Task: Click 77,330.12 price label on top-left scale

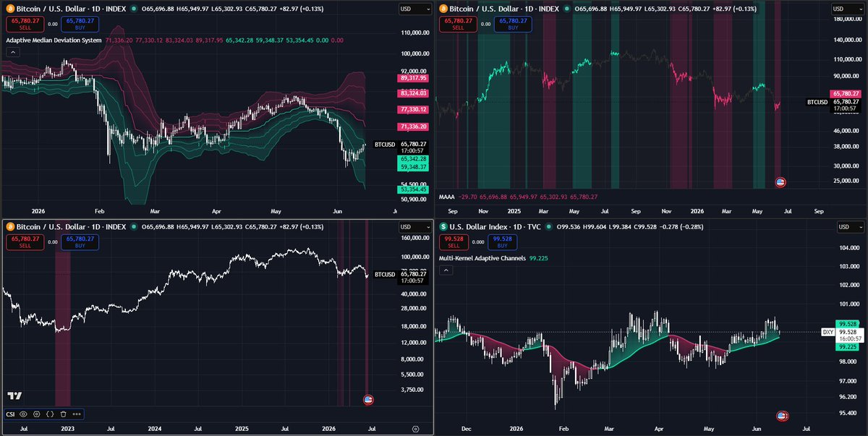Action: point(413,109)
